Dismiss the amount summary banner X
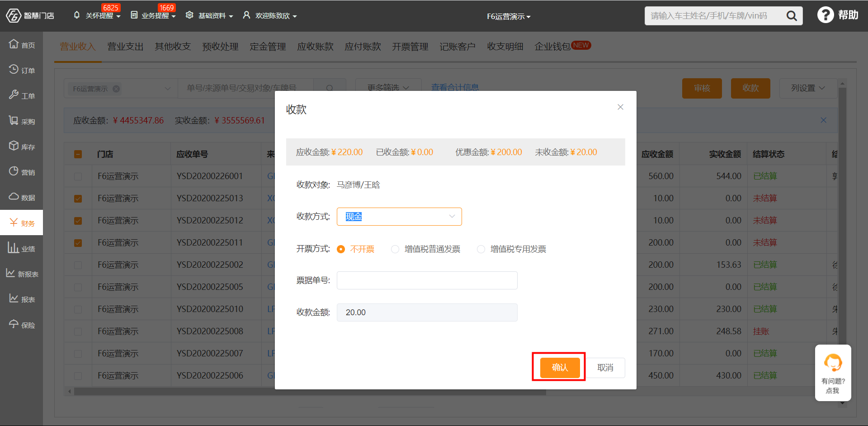 (x=823, y=120)
